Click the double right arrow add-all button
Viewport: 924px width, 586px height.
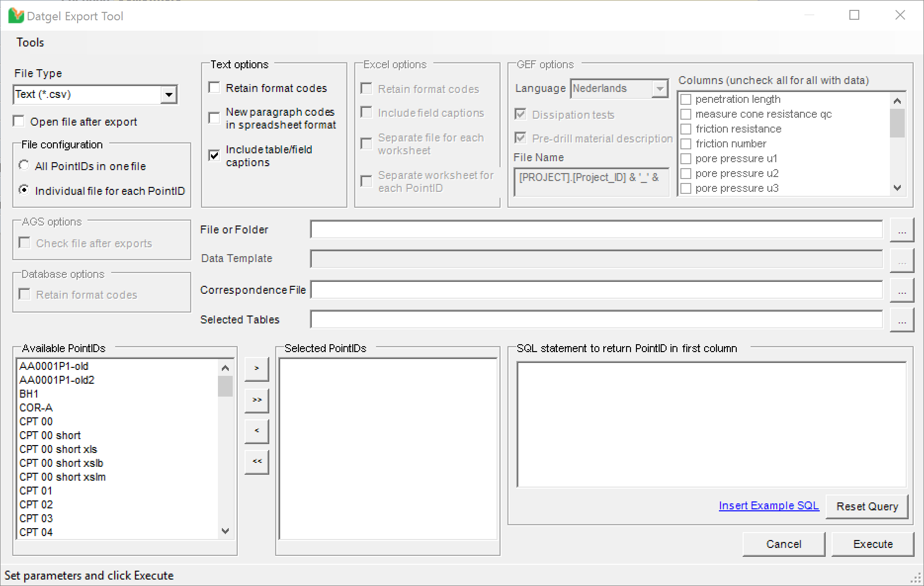coord(256,400)
